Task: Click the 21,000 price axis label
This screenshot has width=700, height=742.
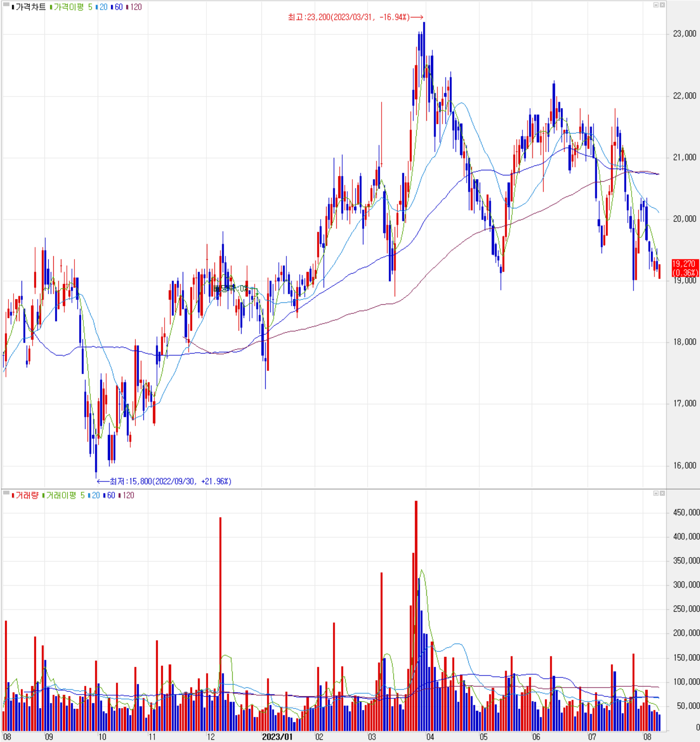Action: pyautogui.click(x=684, y=157)
